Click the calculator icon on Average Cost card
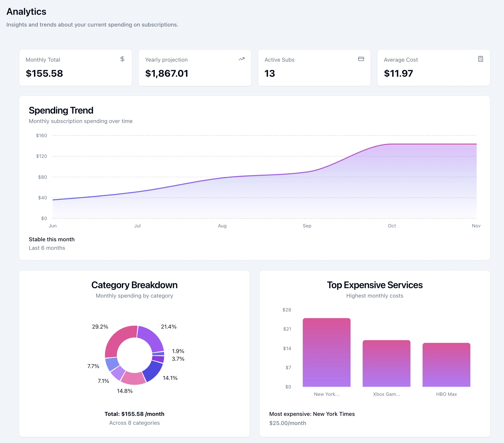Image resolution: width=504 pixels, height=443 pixels. [x=480, y=59]
